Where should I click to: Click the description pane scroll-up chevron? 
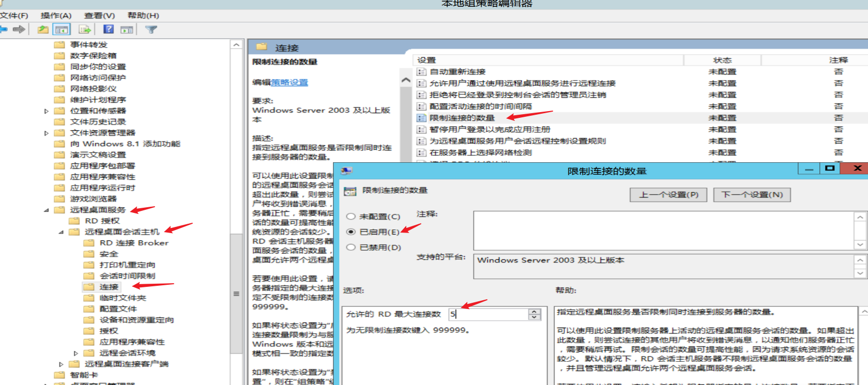pyautogui.click(x=406, y=80)
